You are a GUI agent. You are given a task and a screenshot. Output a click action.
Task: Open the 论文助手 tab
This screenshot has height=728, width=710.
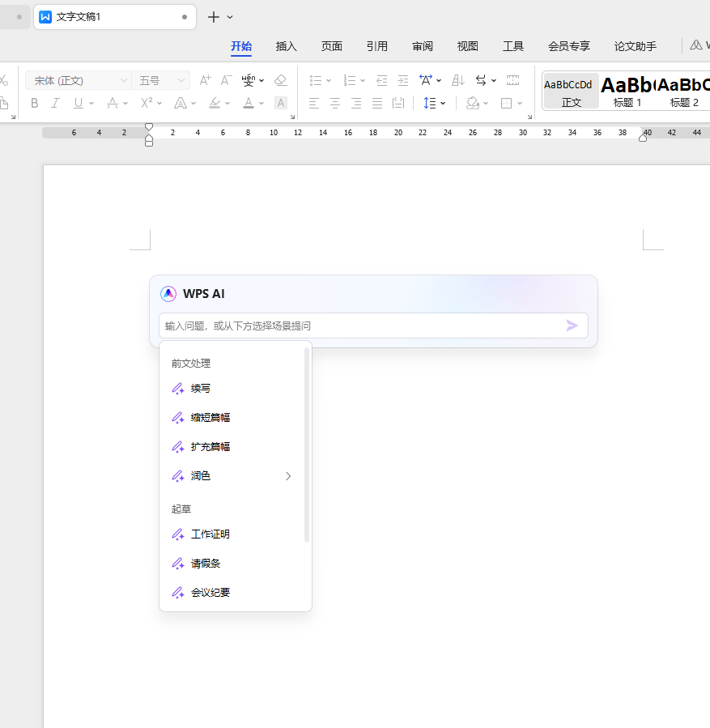pyautogui.click(x=636, y=46)
